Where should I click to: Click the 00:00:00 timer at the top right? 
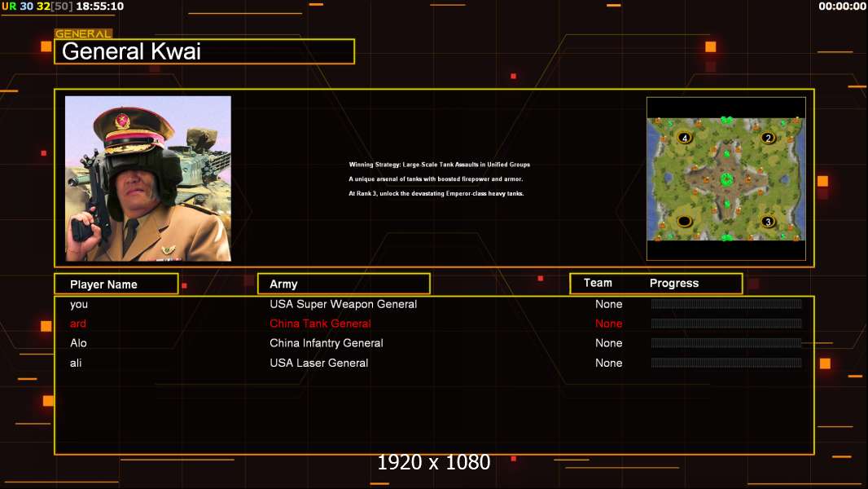point(842,7)
